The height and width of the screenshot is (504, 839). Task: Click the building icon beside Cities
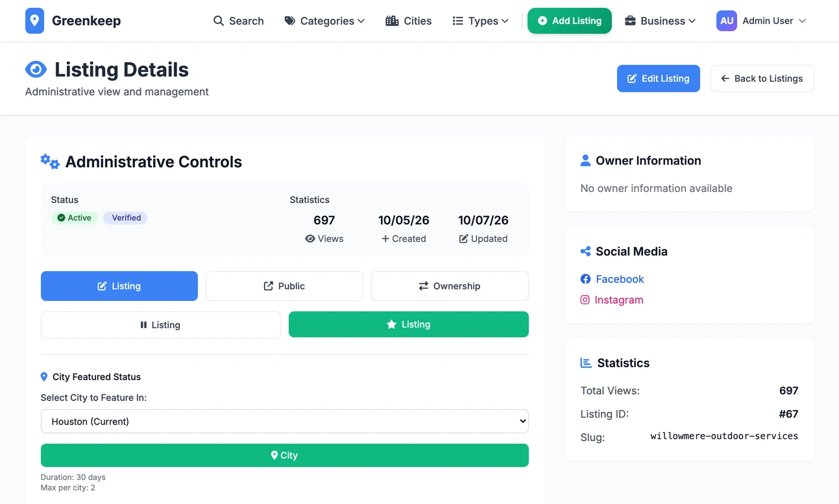[x=392, y=21]
